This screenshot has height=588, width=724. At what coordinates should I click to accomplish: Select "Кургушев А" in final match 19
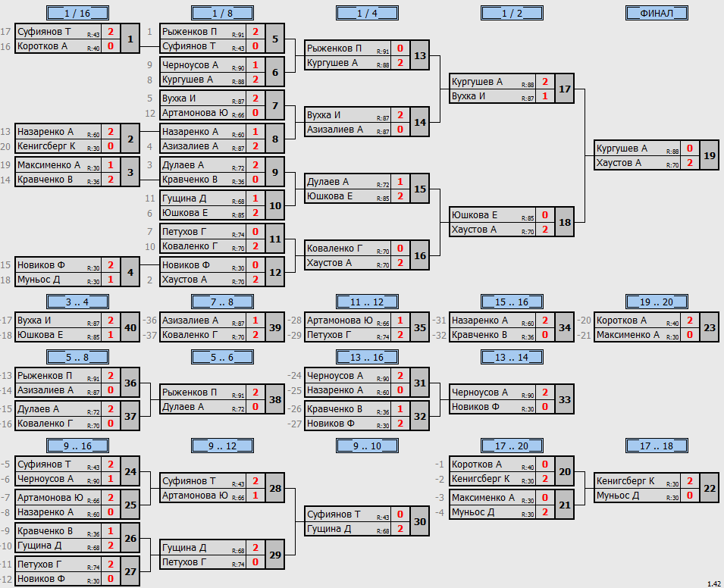(x=622, y=149)
